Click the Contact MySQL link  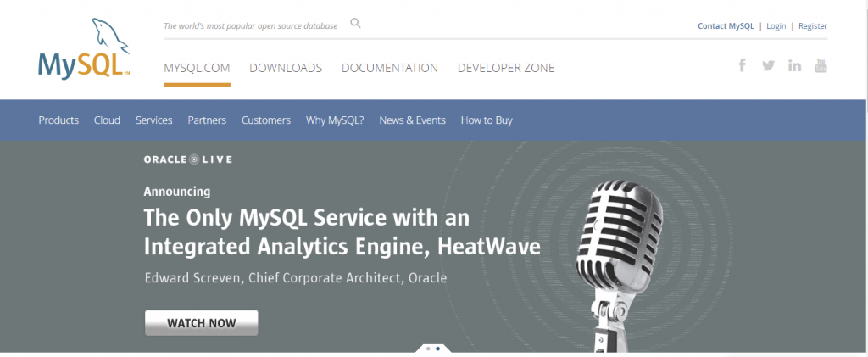[x=726, y=26]
